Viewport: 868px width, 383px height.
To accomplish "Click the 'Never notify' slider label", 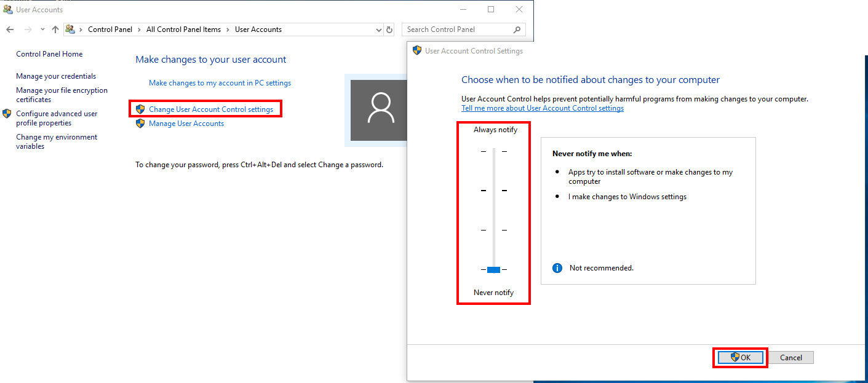I will click(x=493, y=293).
